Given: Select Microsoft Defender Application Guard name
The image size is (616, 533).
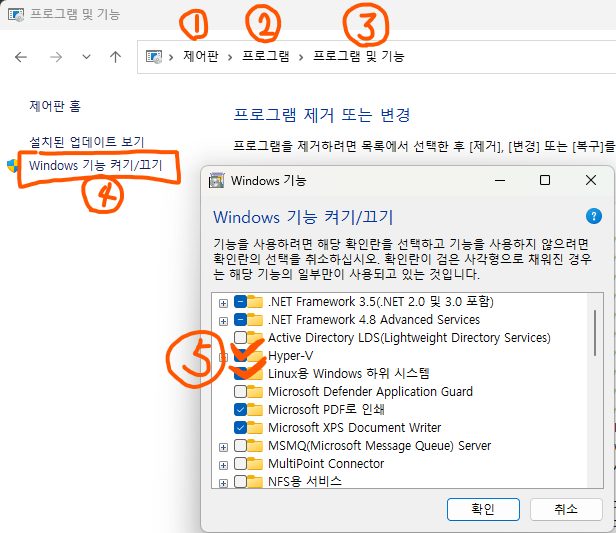Looking at the screenshot, I should coord(370,392).
